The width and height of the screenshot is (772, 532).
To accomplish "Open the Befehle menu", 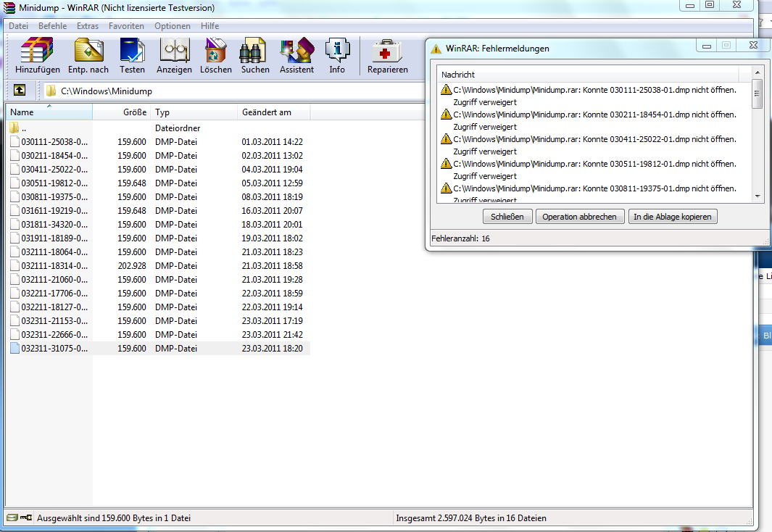I will 52,26.
